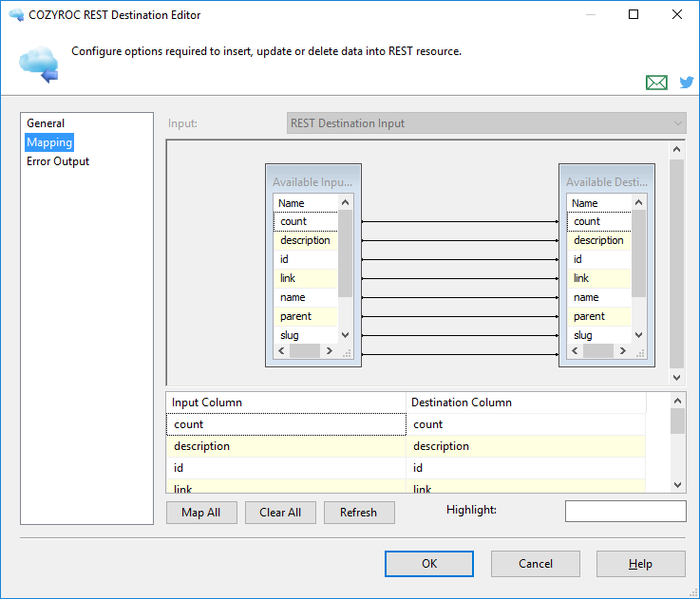Select description cell under Input Column
This screenshot has height=599, width=700.
coord(286,446)
